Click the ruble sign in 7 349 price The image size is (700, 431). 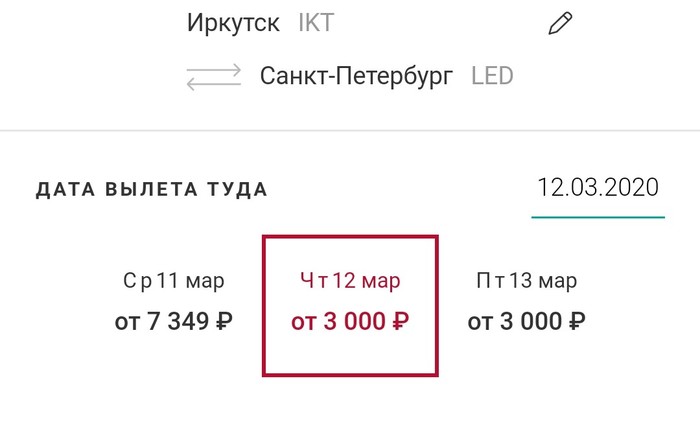(x=223, y=322)
